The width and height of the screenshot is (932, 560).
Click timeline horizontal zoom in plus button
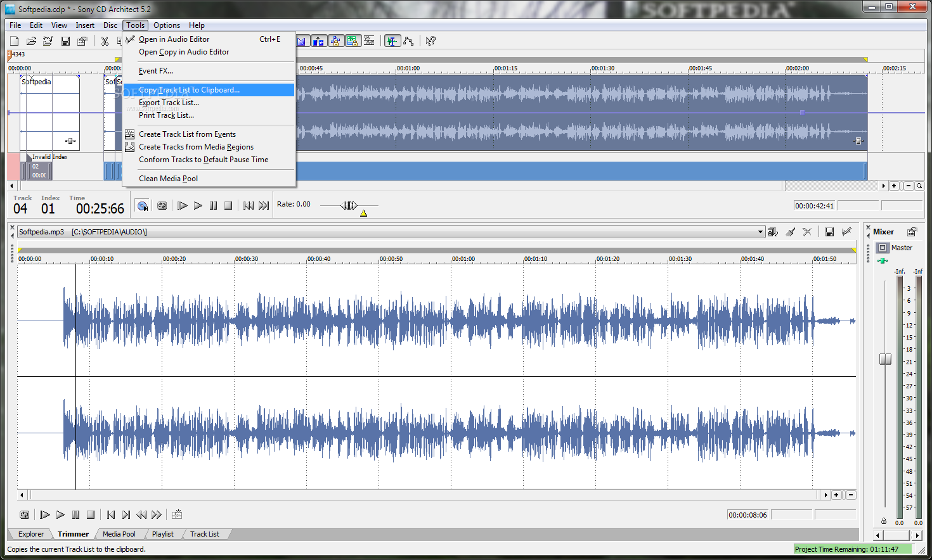click(x=894, y=186)
